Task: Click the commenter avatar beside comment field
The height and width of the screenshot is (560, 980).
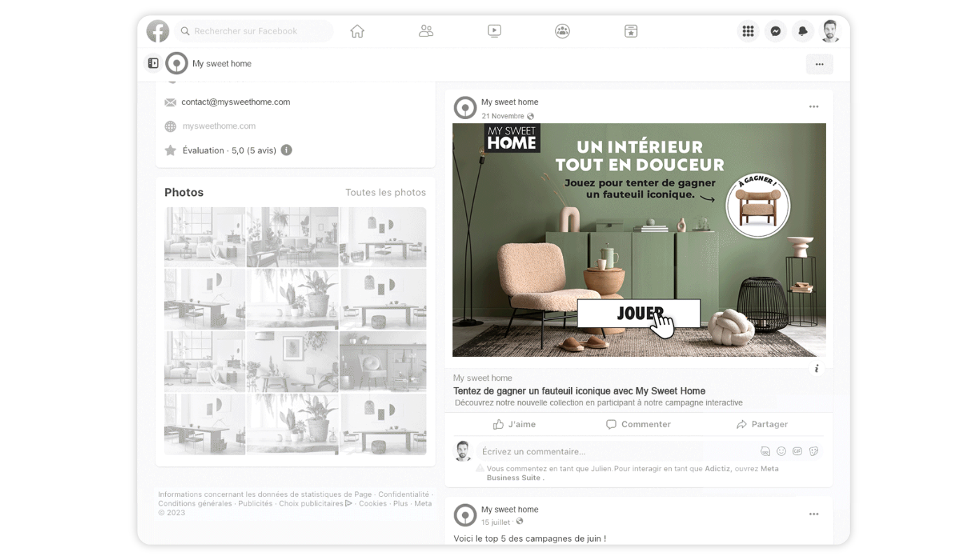Action: click(463, 451)
